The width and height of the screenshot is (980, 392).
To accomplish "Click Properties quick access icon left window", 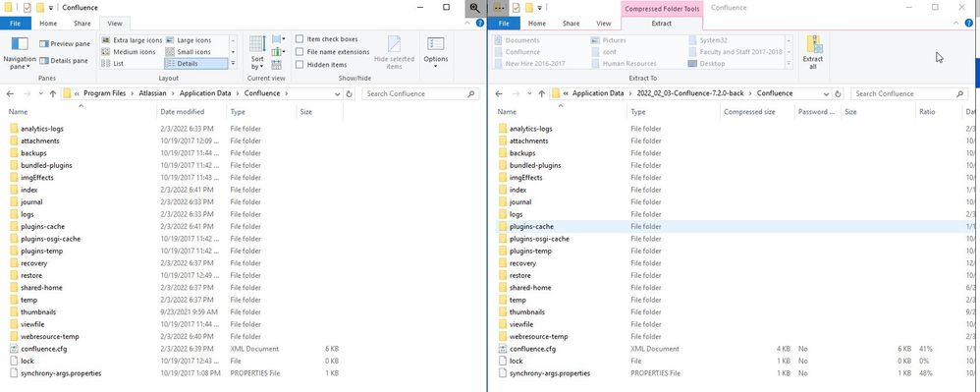I will [x=27, y=8].
